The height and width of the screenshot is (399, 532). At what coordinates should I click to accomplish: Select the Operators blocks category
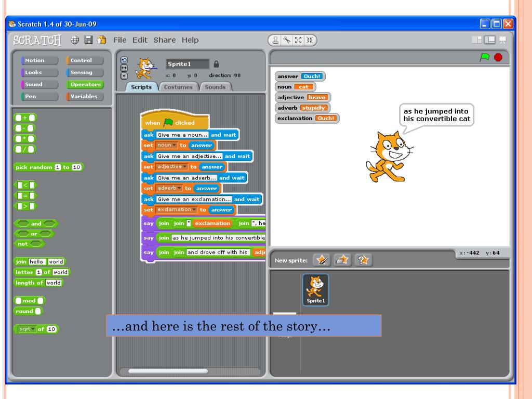coord(85,85)
